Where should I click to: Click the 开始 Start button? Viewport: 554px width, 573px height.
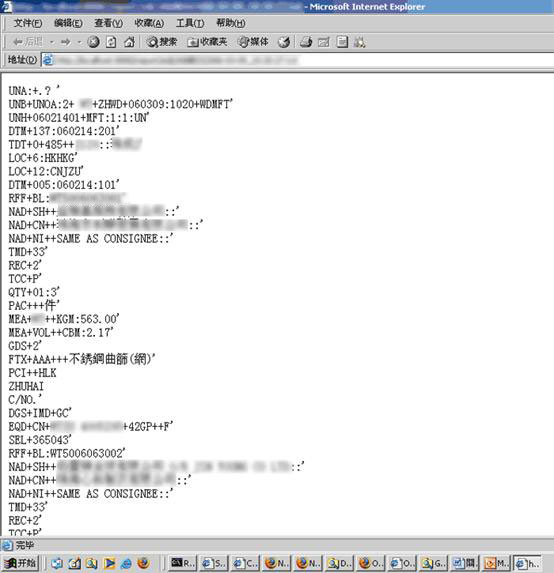(x=20, y=563)
